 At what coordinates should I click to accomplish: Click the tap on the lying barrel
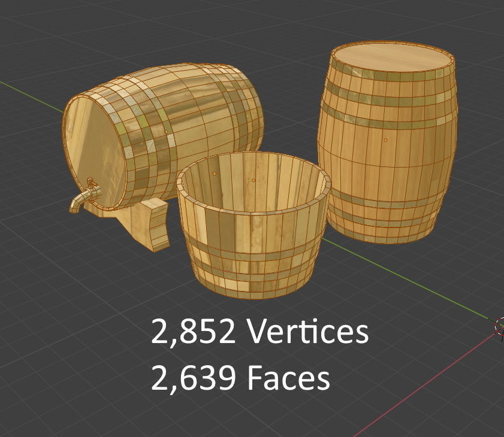pos(86,196)
